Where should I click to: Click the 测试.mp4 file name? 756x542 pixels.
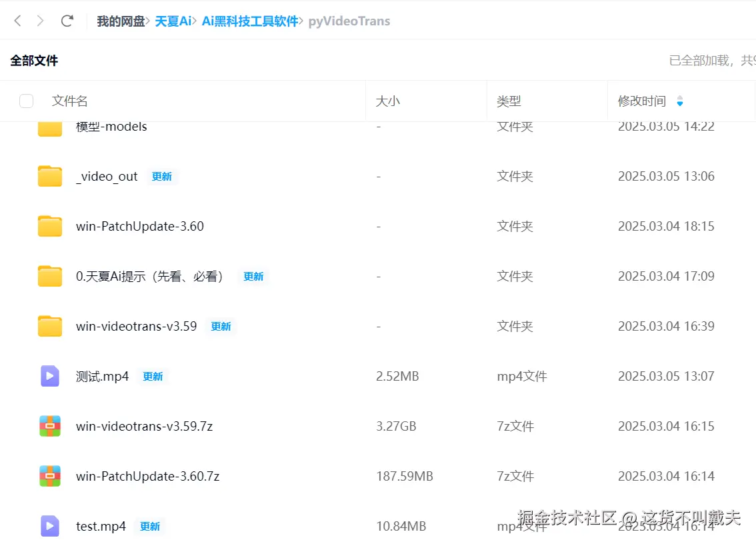click(x=102, y=377)
